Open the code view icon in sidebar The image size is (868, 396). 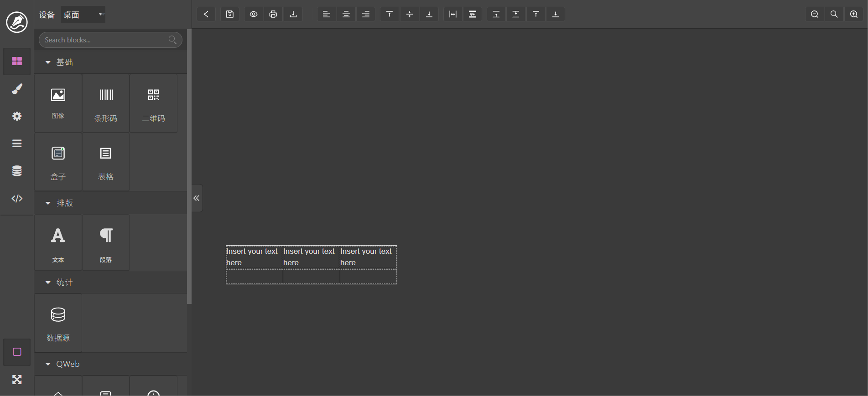click(17, 198)
